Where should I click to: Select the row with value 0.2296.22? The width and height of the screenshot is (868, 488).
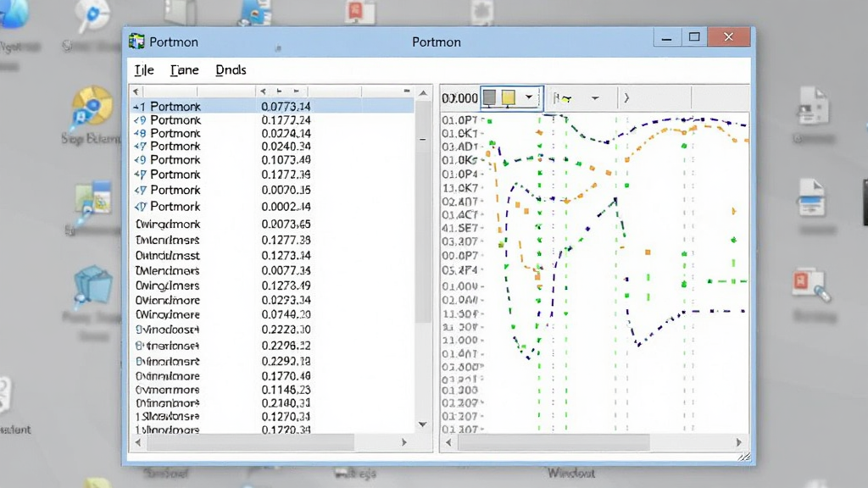point(273,346)
